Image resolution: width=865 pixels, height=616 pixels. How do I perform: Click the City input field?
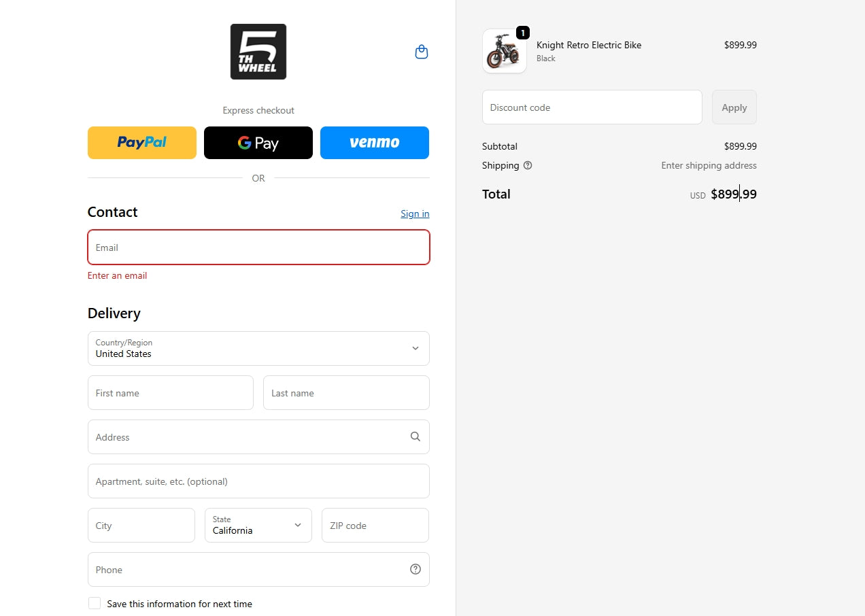[141, 526]
